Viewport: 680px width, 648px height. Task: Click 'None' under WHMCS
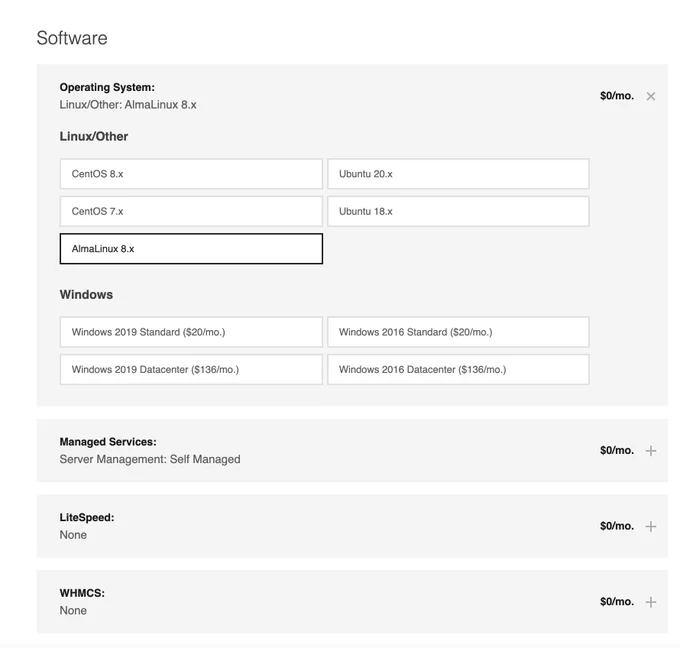click(73, 611)
